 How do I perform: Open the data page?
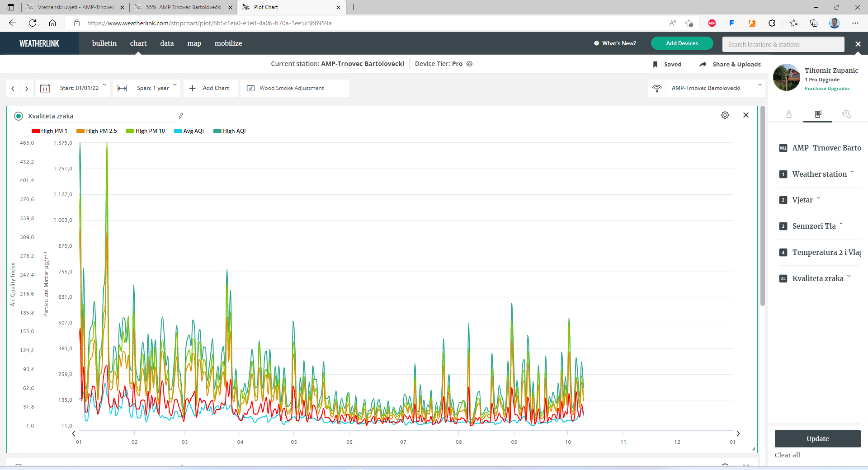(167, 43)
